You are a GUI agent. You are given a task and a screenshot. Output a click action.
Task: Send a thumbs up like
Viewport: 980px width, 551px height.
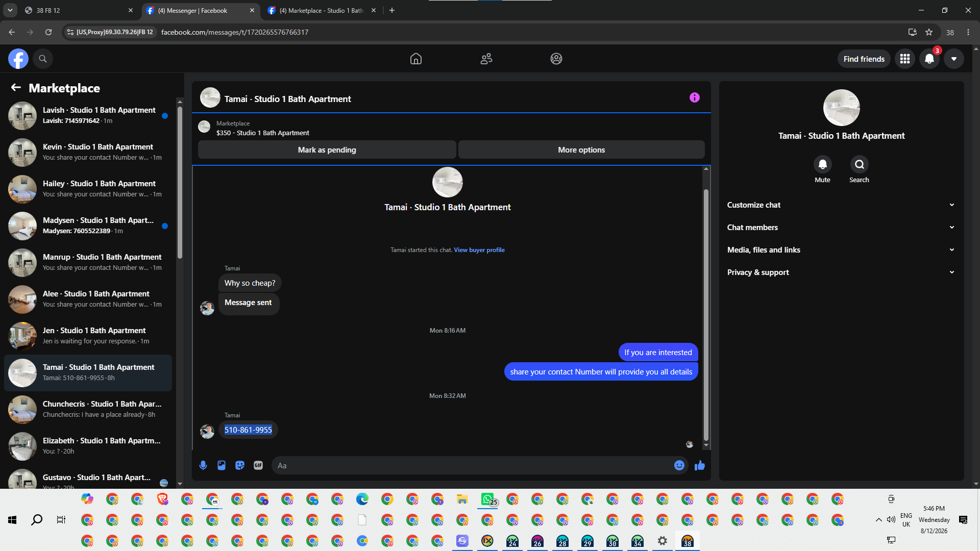[x=700, y=465]
